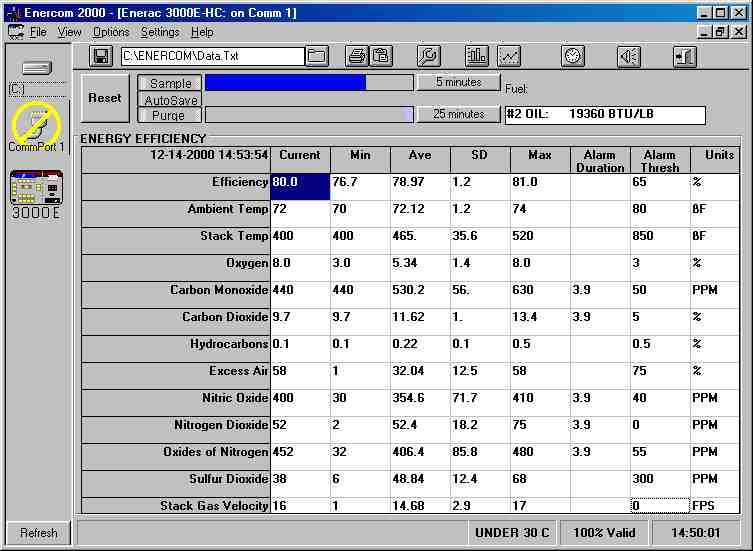Click the 5 minutes sample duration button
The width and height of the screenshot is (753, 551).
point(458,82)
